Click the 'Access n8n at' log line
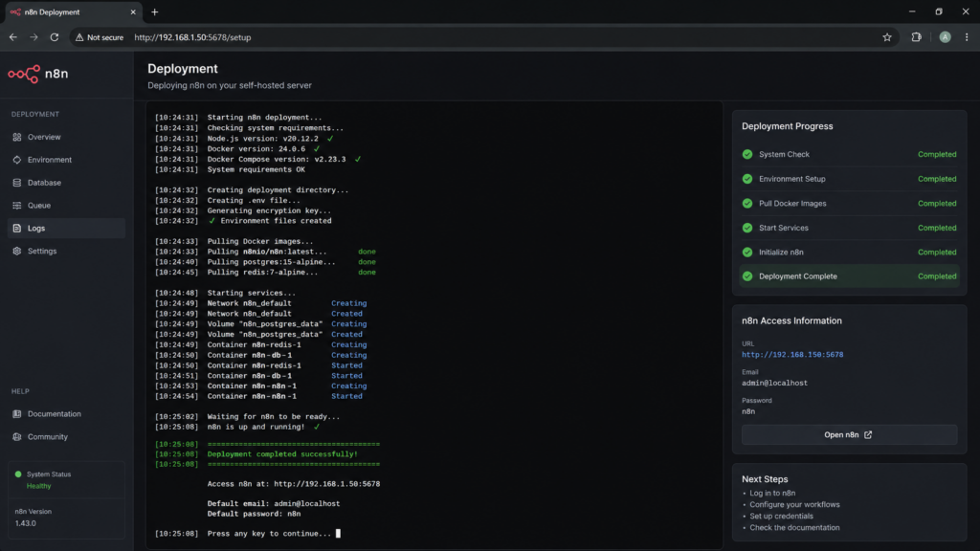Viewport: 980px width, 551px height. 294,483
